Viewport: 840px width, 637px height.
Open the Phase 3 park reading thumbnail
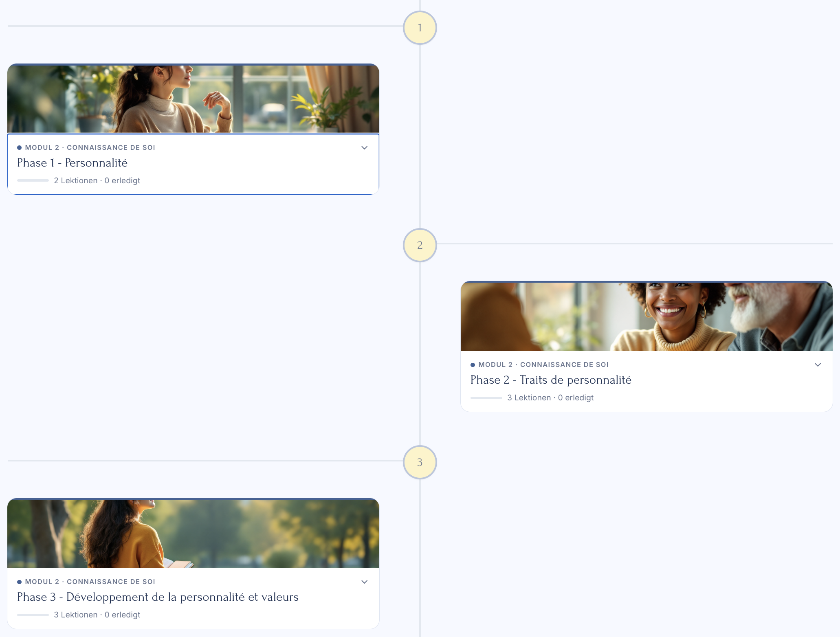[x=193, y=534]
